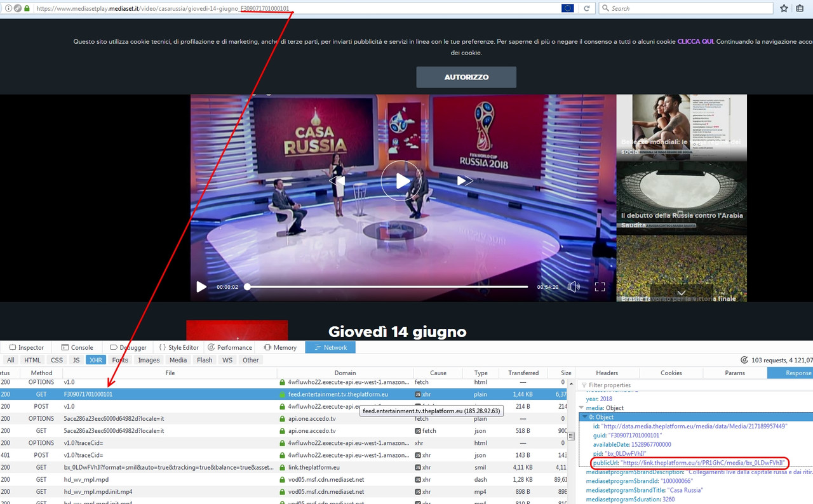The image size is (813, 504).
Task: Click the JS cause icon on the fetch row
Action: tap(418, 430)
